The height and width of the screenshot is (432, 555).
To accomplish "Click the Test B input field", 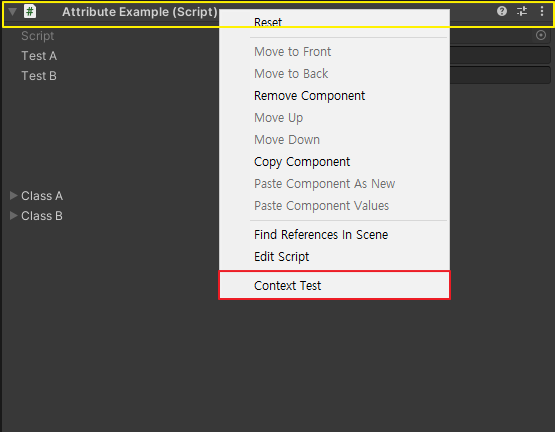I will coord(500,75).
